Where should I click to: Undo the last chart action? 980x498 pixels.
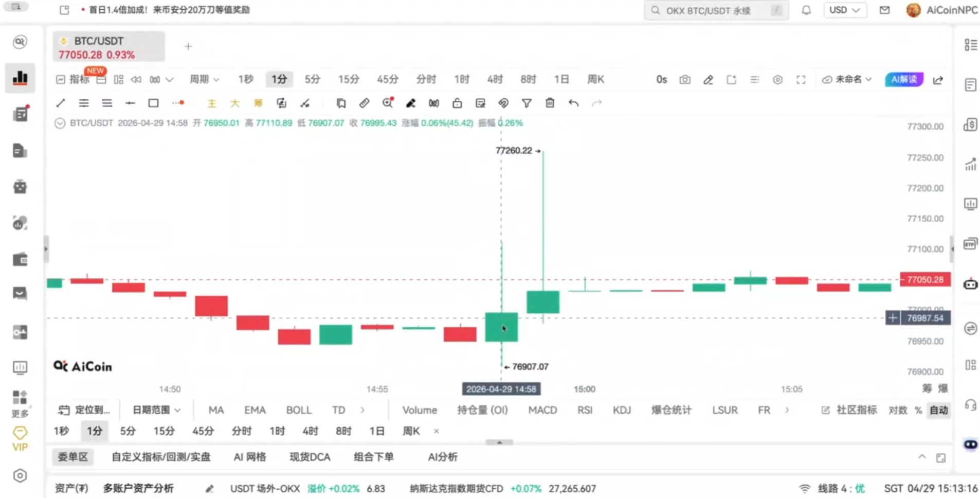(x=573, y=103)
